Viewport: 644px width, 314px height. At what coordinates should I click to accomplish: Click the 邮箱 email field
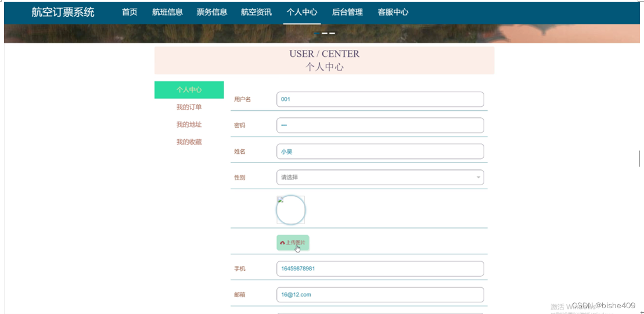point(380,295)
